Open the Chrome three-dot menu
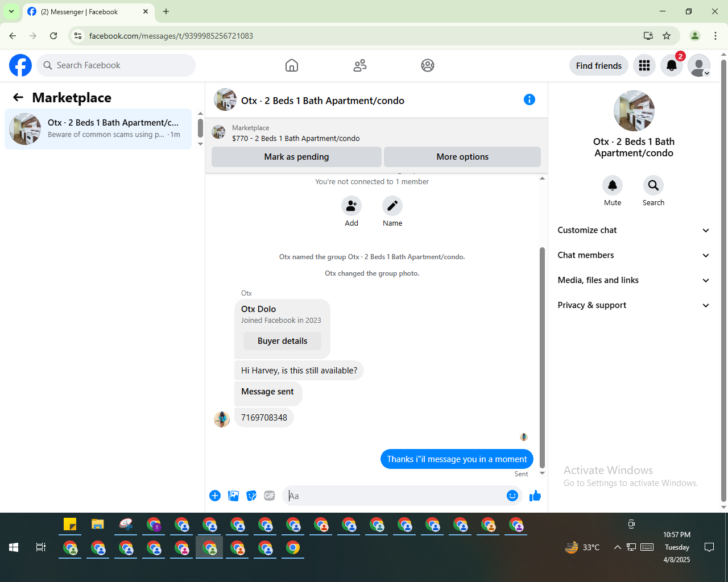Viewport: 728px width, 582px height. click(715, 36)
